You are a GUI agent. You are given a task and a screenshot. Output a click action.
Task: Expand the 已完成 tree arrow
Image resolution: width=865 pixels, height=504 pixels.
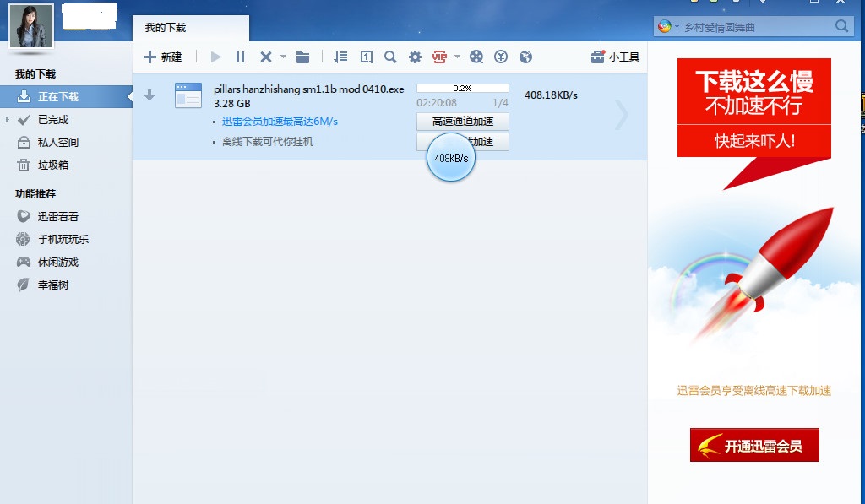click(x=8, y=120)
